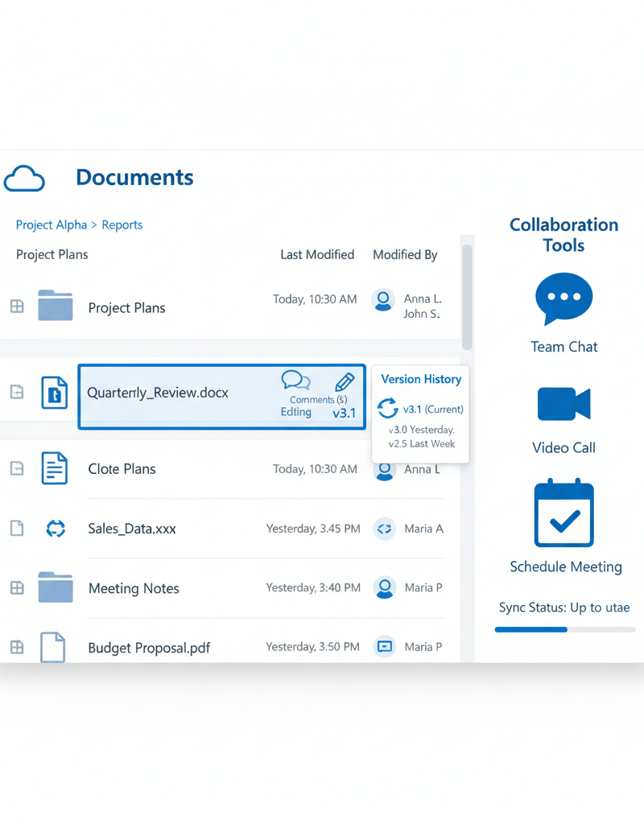
Task: Click the Budget Proposal.pdf file icon
Action: [x=53, y=647]
